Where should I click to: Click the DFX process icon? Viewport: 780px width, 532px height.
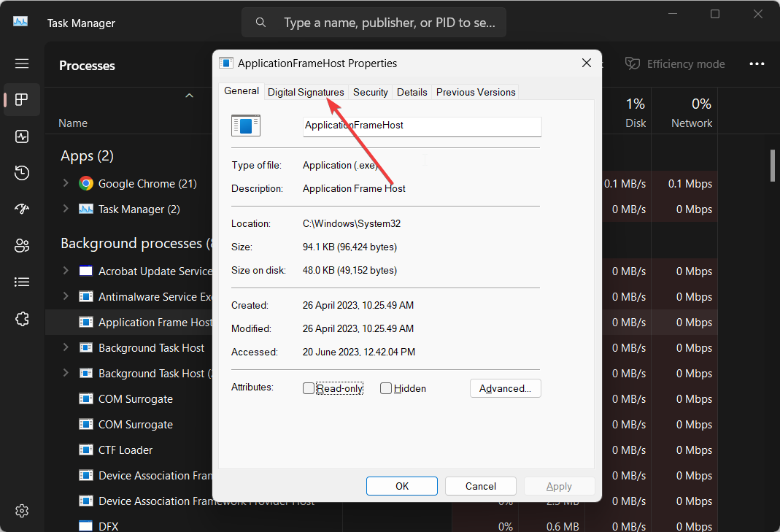86,525
